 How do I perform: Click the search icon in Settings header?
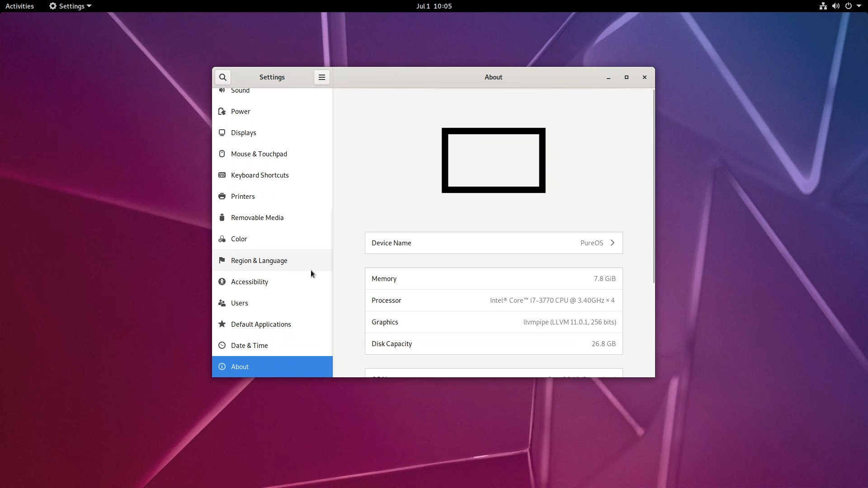[223, 77]
